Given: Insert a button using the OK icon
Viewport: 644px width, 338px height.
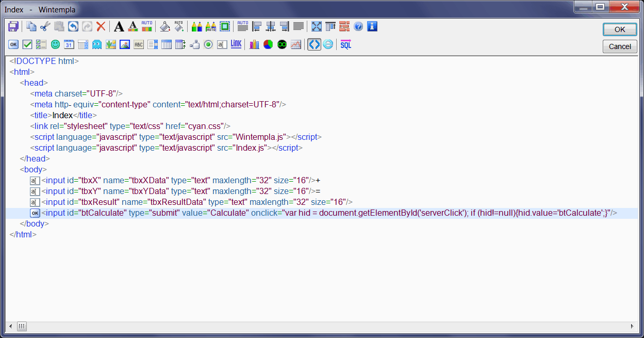Looking at the screenshot, I should pyautogui.click(x=13, y=44).
